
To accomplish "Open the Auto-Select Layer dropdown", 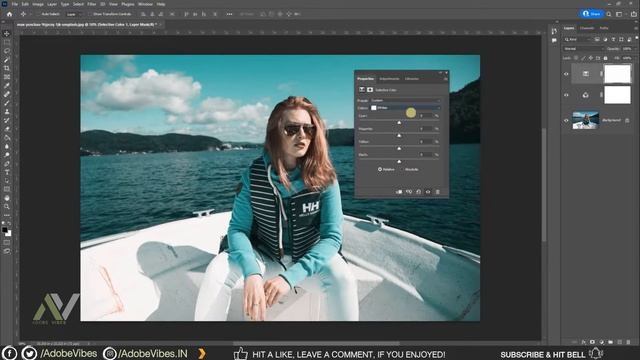I will [74, 14].
